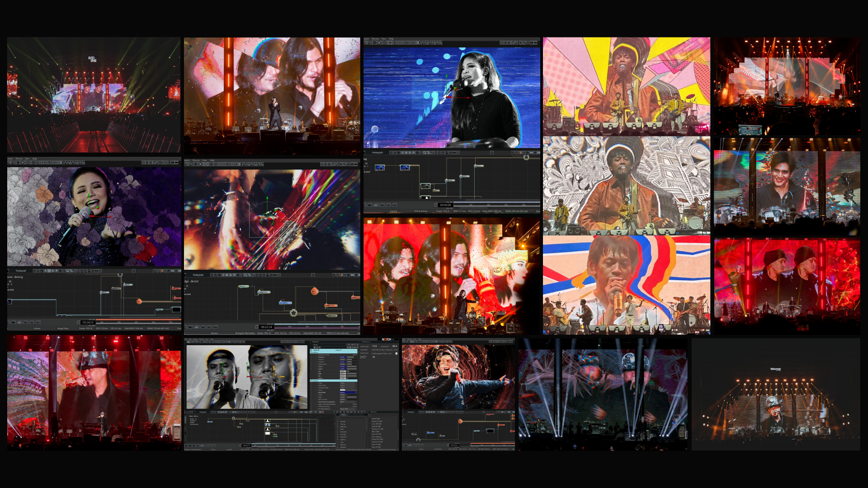Toggle N snap letter in blue singer nodegraph
Image resolution: width=868 pixels, height=488 pixels.
[406, 153]
